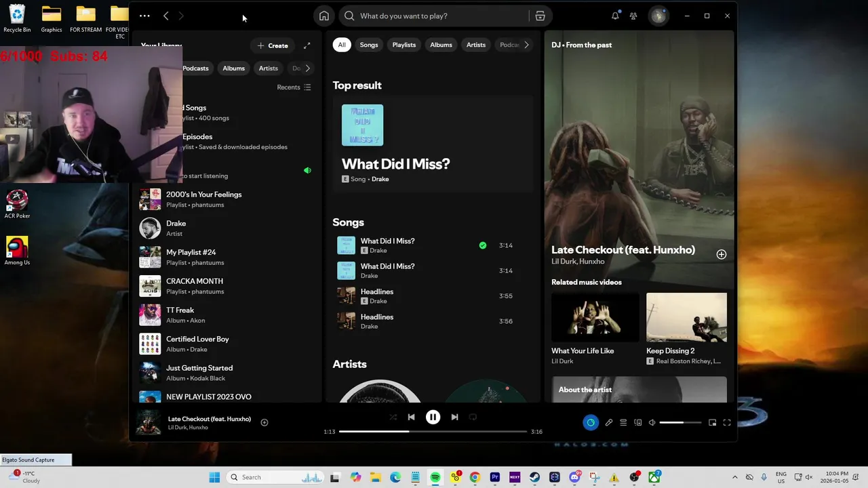
Task: Open 2000's In Your Feelings playlist
Action: pos(225,199)
